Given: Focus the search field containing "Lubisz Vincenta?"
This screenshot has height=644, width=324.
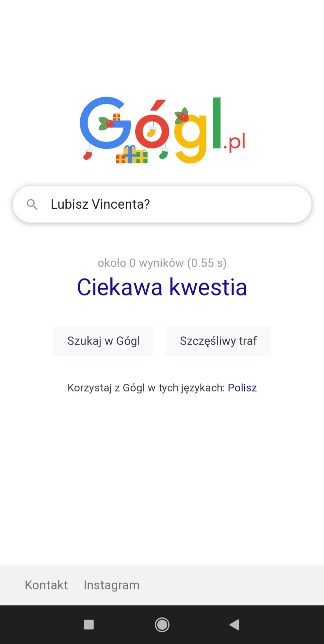Looking at the screenshot, I should 171,204.
